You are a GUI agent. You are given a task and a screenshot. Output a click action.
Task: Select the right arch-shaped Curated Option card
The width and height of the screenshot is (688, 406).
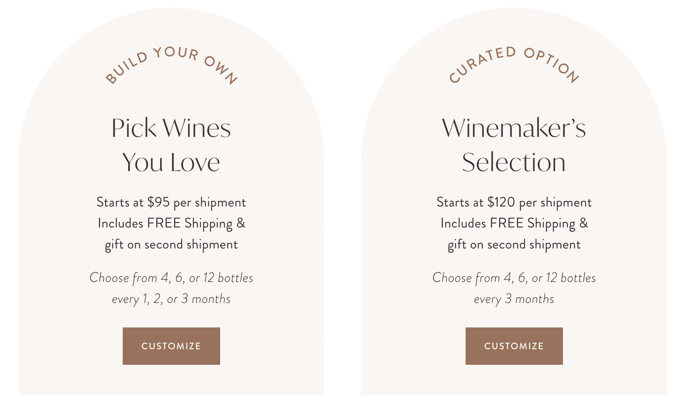(514, 201)
